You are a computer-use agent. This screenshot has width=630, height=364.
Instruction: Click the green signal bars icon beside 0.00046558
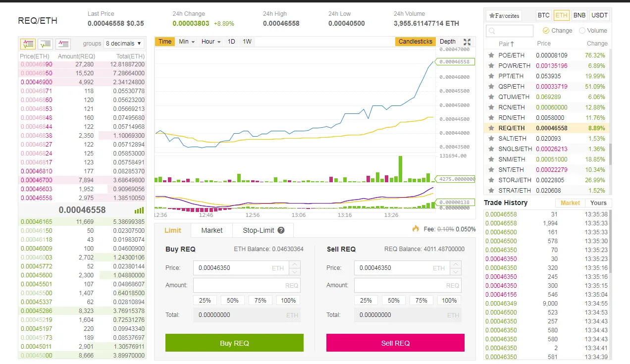coord(139,210)
